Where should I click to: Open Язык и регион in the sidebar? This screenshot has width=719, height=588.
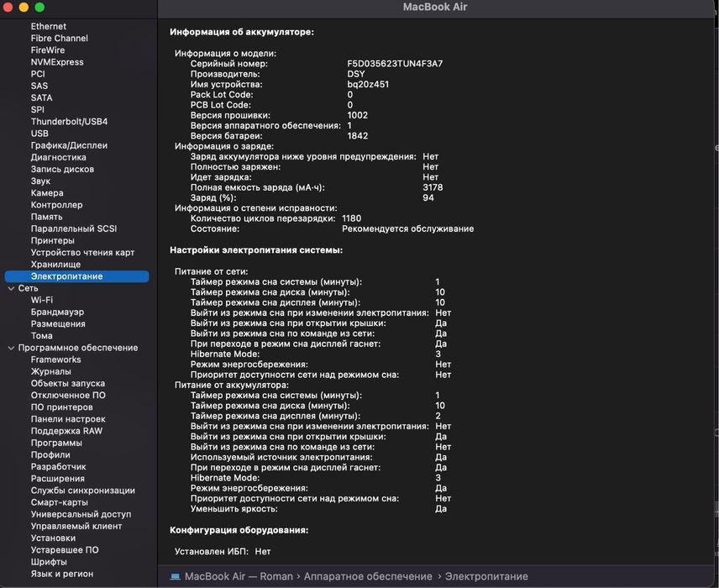point(62,574)
